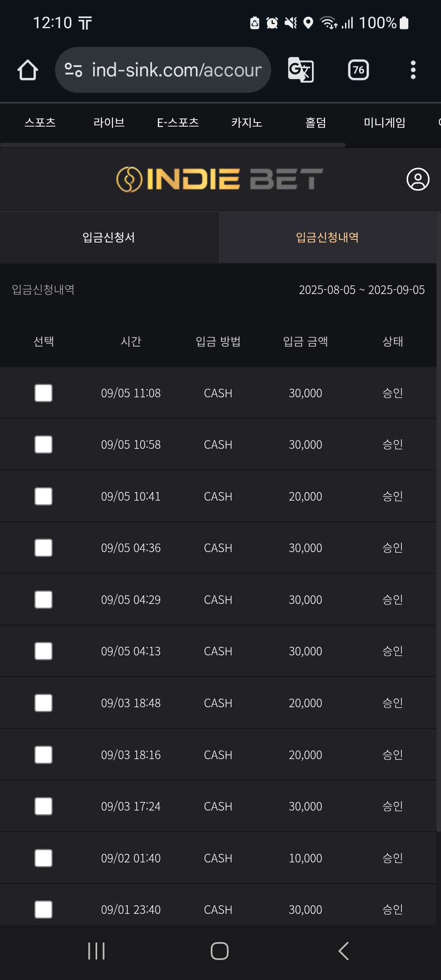Select the 입금신청내역 tab
441x980 pixels.
(x=327, y=237)
